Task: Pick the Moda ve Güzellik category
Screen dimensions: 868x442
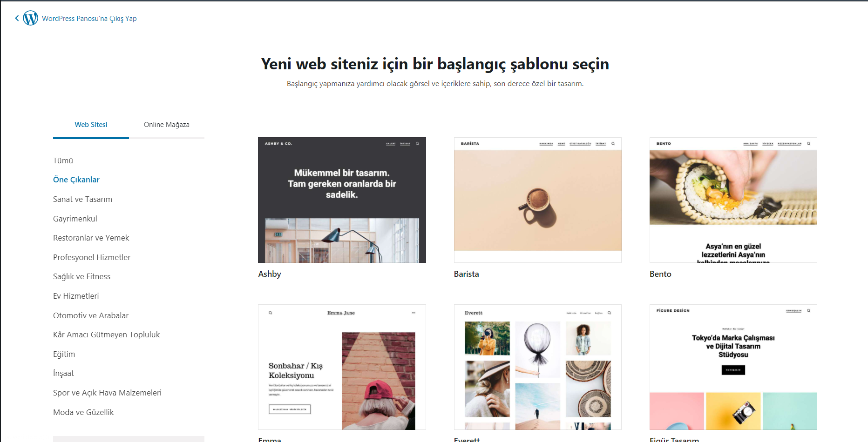Action: (83, 412)
